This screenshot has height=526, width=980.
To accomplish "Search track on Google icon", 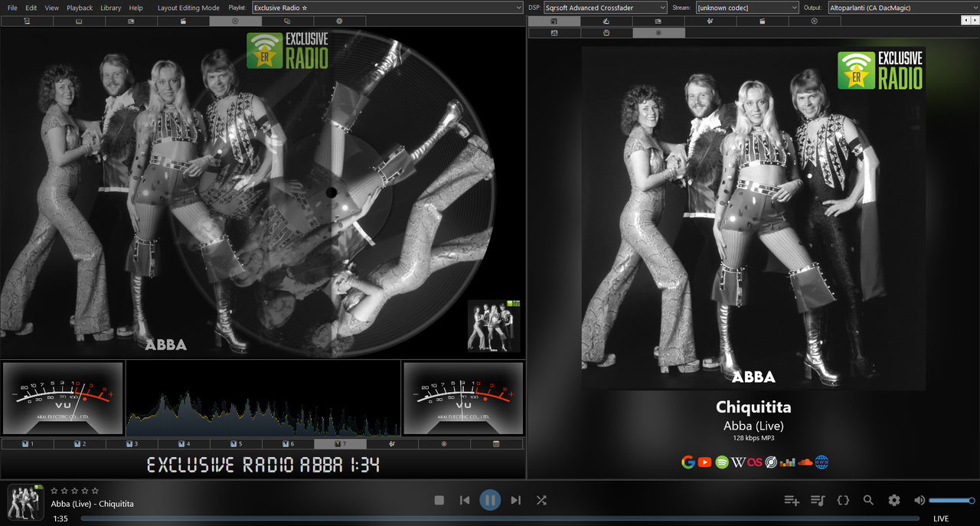I will pyautogui.click(x=688, y=462).
